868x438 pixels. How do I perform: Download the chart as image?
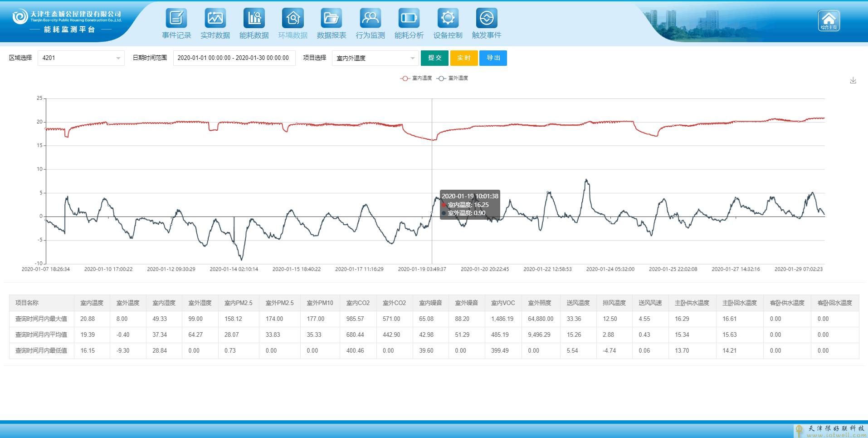[x=853, y=80]
